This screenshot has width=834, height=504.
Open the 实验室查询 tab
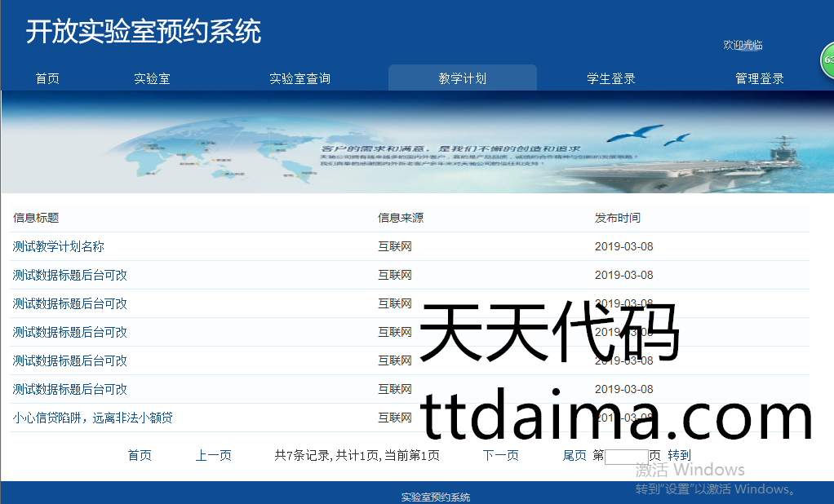pos(299,78)
